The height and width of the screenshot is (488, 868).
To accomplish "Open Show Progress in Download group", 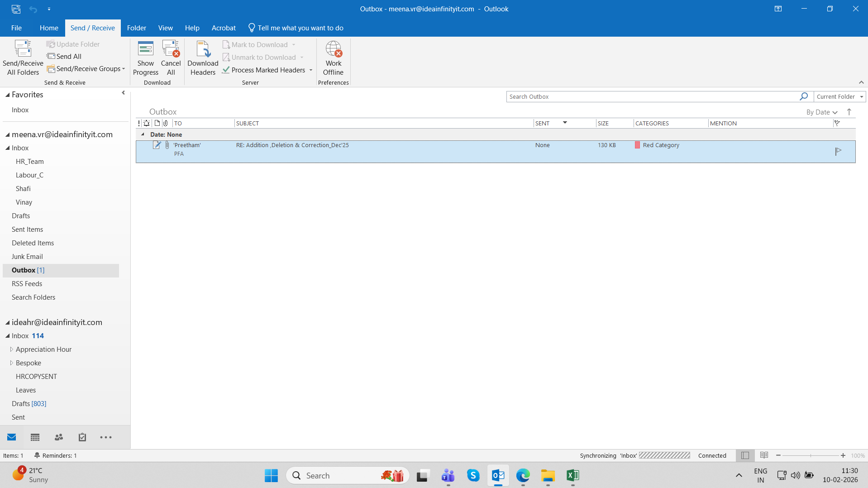I will tap(145, 49).
